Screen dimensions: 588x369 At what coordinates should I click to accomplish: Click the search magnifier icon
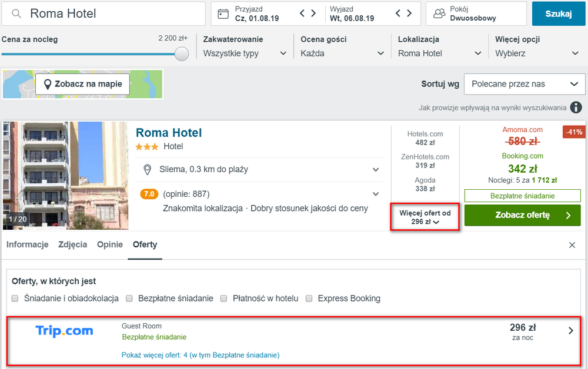[16, 14]
